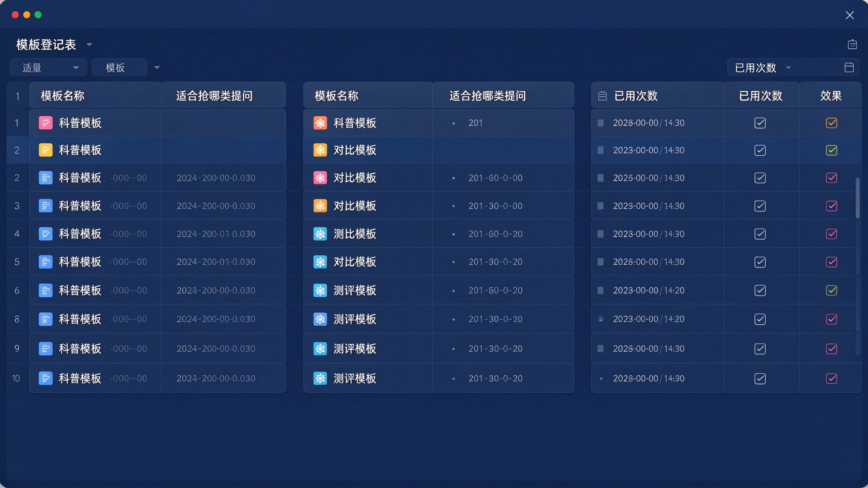Click the first 模板名称 column header
Screen dimensions: 868x488
point(95,96)
